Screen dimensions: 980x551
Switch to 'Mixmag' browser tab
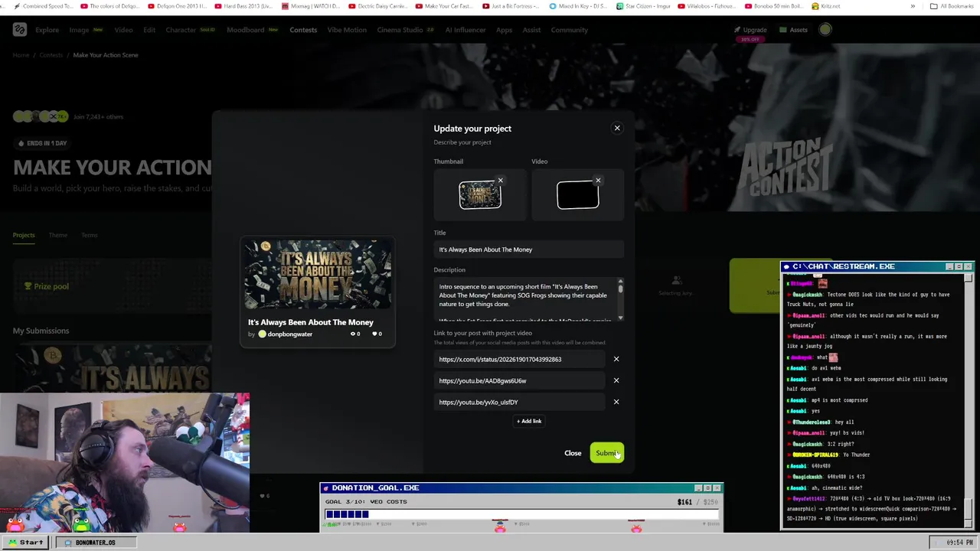311,6
